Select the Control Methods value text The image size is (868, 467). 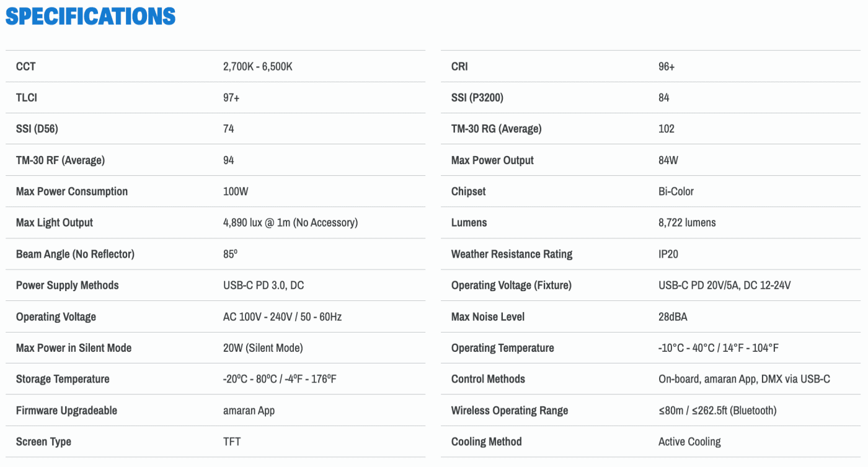coord(744,379)
